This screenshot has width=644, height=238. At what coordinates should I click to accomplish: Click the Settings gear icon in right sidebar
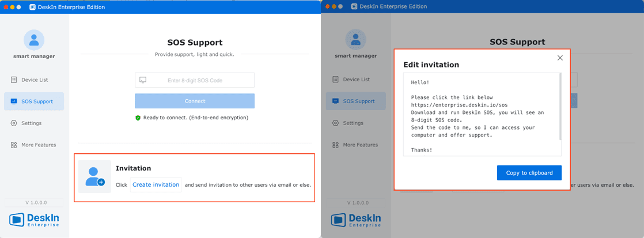click(x=336, y=123)
